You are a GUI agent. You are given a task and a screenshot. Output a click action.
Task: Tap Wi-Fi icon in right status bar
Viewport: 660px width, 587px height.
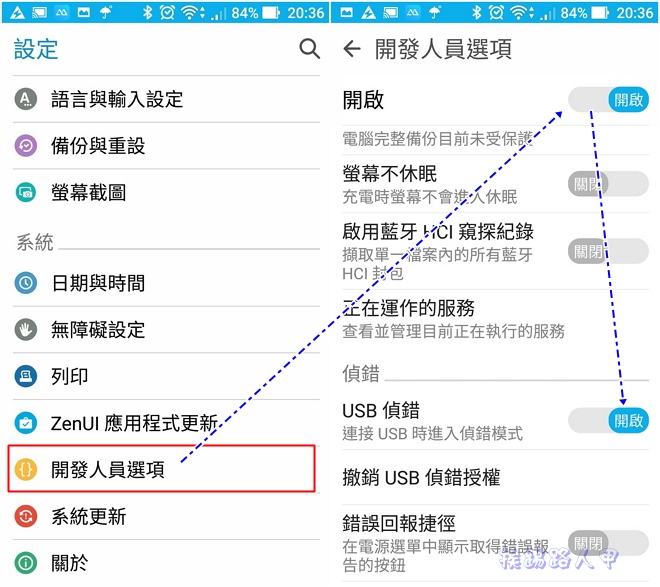pyautogui.click(x=519, y=13)
